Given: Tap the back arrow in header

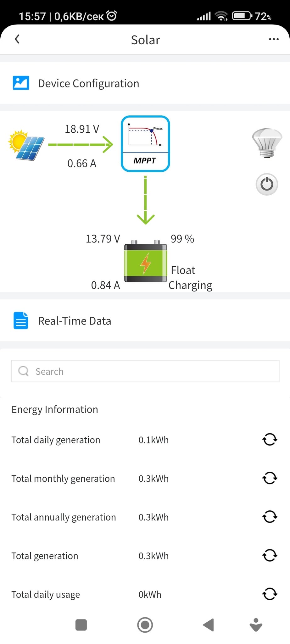Looking at the screenshot, I should pyautogui.click(x=17, y=39).
